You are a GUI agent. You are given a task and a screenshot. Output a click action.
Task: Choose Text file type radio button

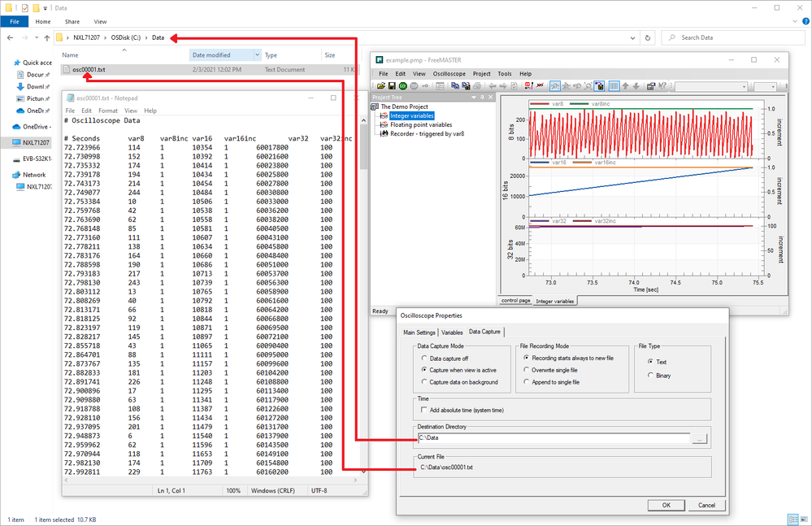pos(650,362)
